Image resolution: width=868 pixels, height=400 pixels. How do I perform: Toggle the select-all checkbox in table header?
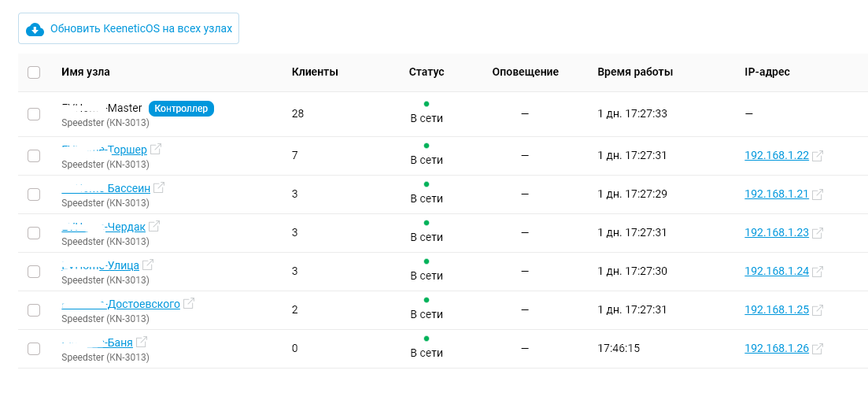click(x=34, y=72)
